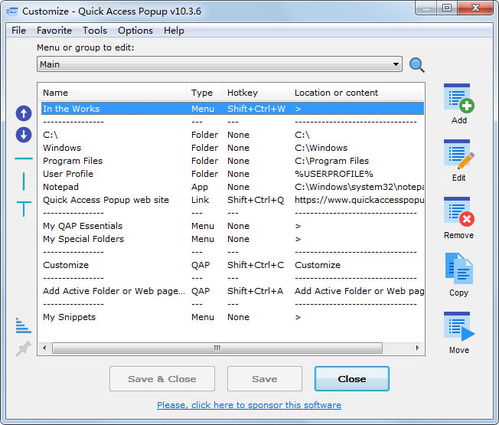499x425 pixels.
Task: Click the app icon in title bar
Action: 12,11
